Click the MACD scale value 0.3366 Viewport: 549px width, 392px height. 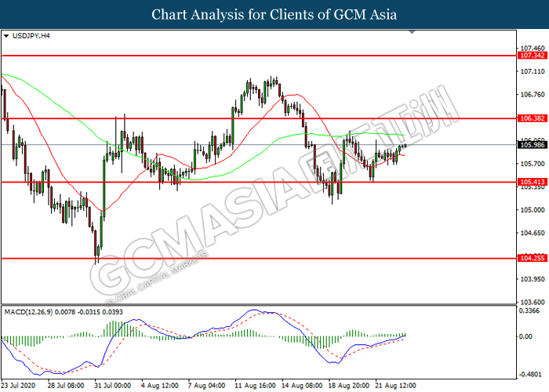(x=529, y=310)
